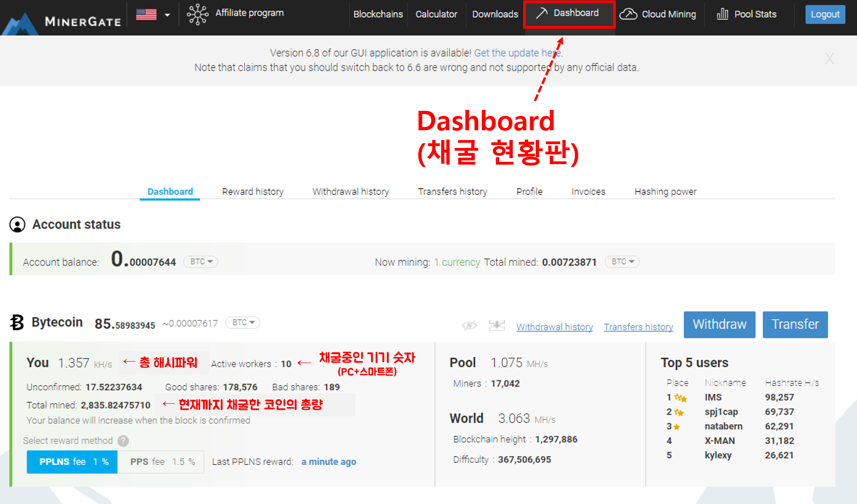This screenshot has height=504, width=857.
Task: Open the Pool Stats page
Action: coord(755,14)
